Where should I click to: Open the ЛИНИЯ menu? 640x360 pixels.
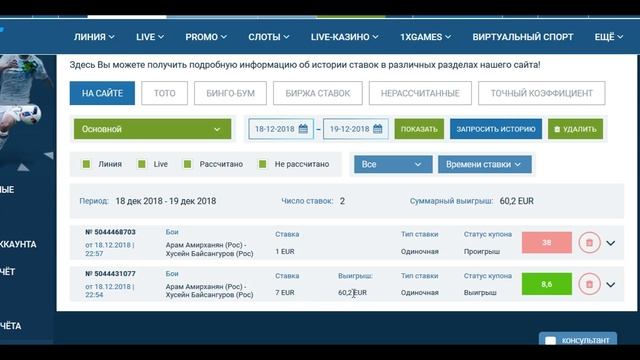[x=94, y=37]
